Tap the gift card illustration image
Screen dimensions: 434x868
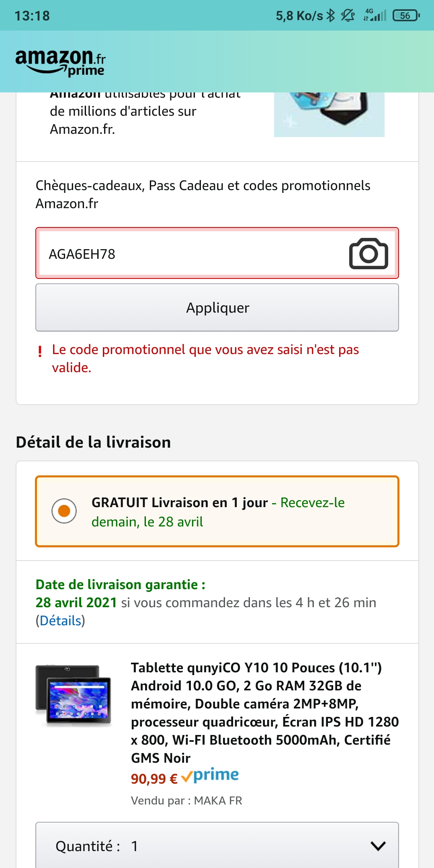(x=329, y=115)
